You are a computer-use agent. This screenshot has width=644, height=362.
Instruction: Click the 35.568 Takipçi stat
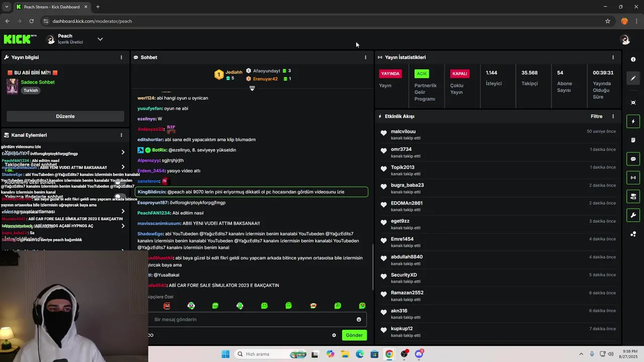pos(530,78)
